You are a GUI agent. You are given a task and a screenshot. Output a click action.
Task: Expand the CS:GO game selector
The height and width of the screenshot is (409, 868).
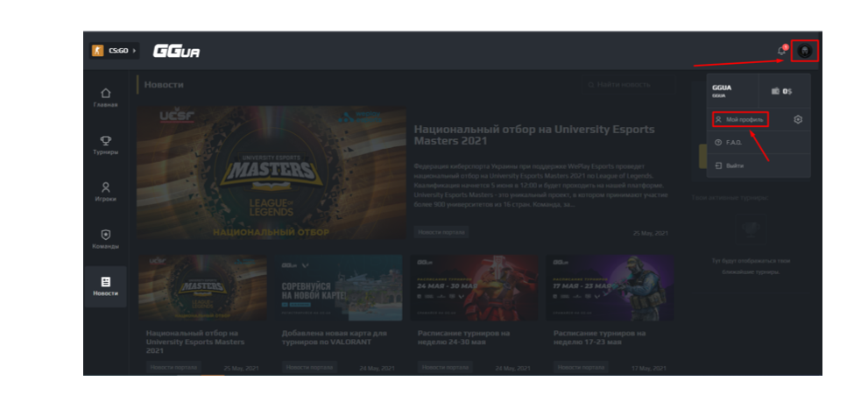point(114,51)
